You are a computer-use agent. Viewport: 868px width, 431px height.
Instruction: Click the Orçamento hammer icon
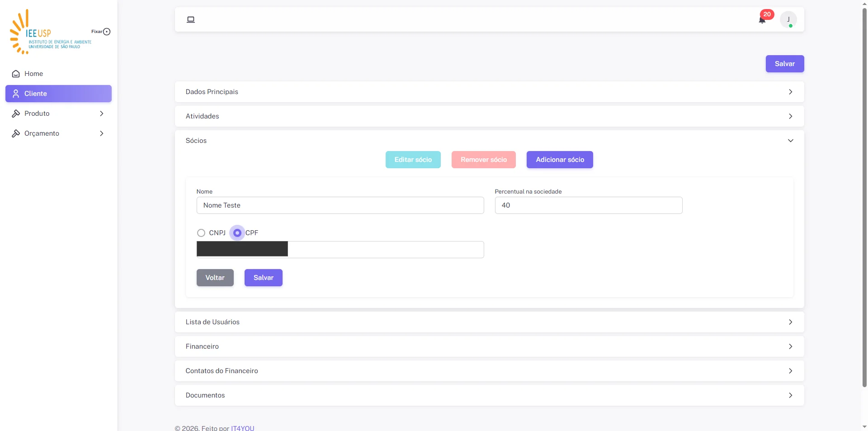click(16, 133)
